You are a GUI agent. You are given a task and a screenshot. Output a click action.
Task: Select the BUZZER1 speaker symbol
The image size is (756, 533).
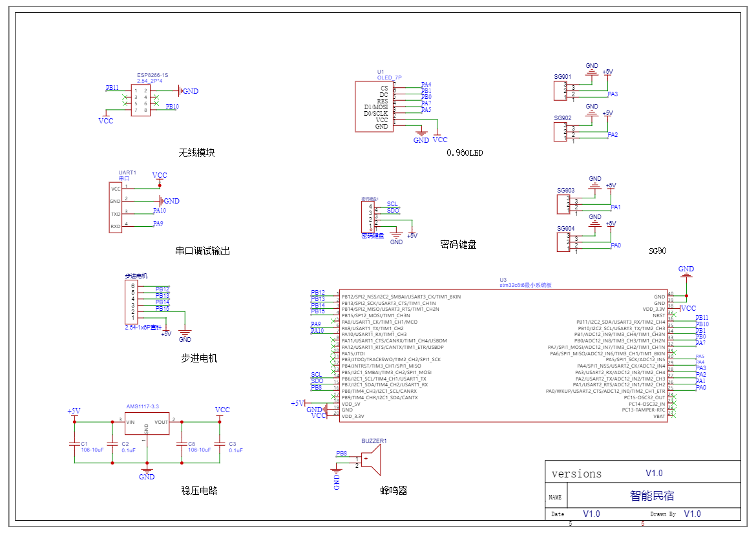point(372,460)
